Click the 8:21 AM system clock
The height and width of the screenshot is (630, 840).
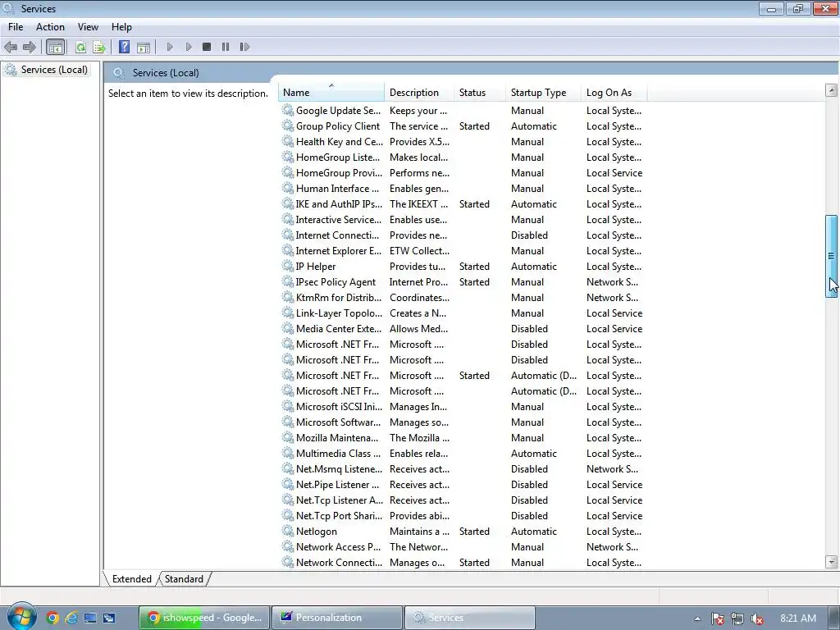(798, 619)
